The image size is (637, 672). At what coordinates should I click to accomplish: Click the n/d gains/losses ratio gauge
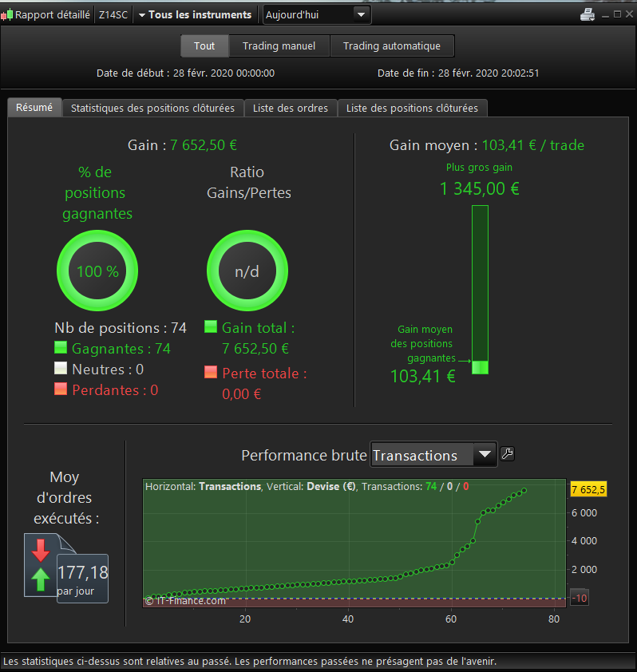(x=247, y=271)
